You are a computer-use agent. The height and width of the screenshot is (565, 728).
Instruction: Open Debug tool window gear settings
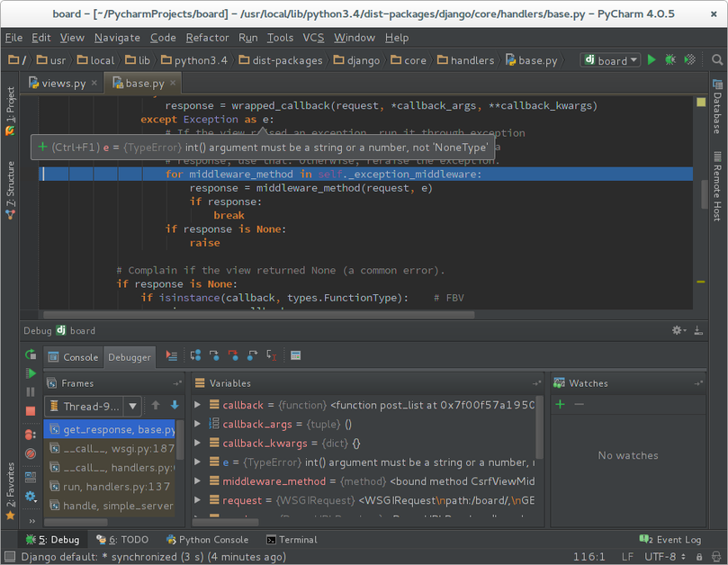click(x=679, y=330)
